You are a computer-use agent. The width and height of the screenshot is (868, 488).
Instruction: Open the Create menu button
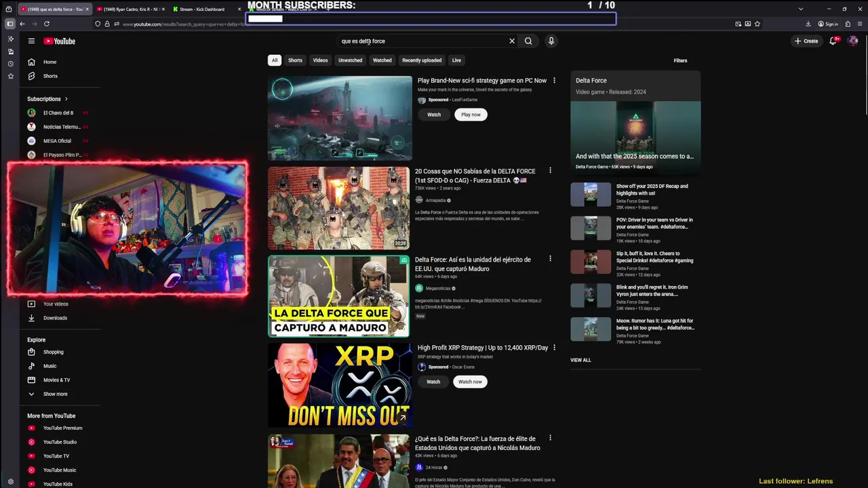(806, 41)
